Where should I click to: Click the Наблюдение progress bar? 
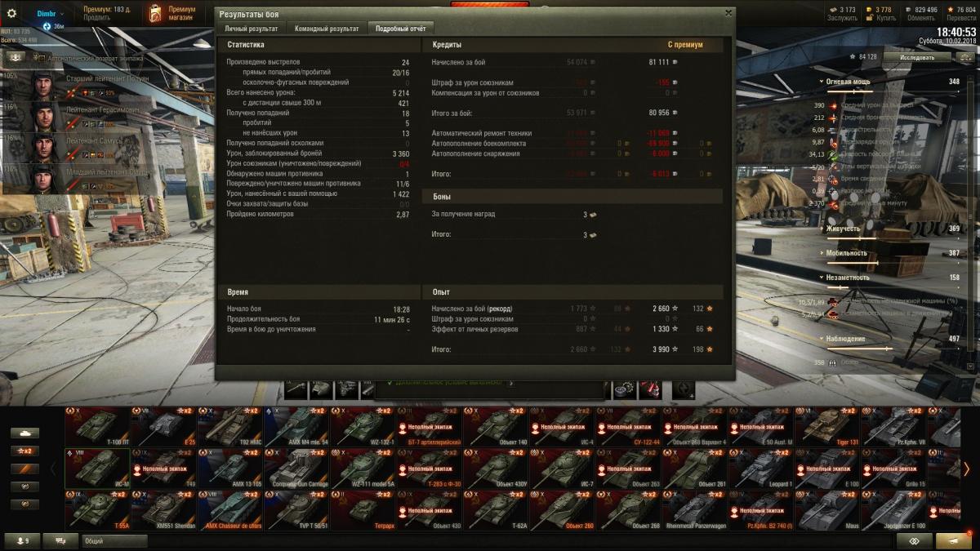coord(893,349)
